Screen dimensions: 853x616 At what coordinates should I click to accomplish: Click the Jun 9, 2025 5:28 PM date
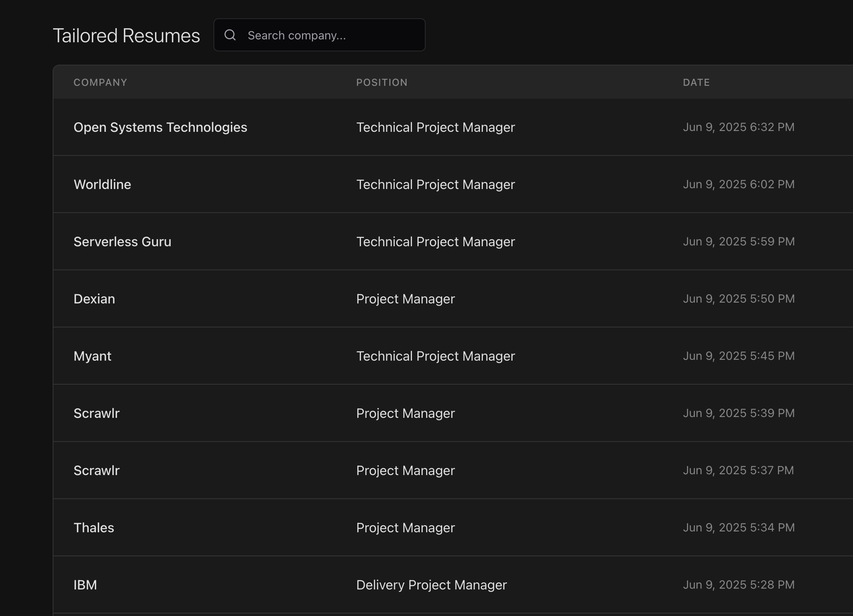(x=739, y=584)
